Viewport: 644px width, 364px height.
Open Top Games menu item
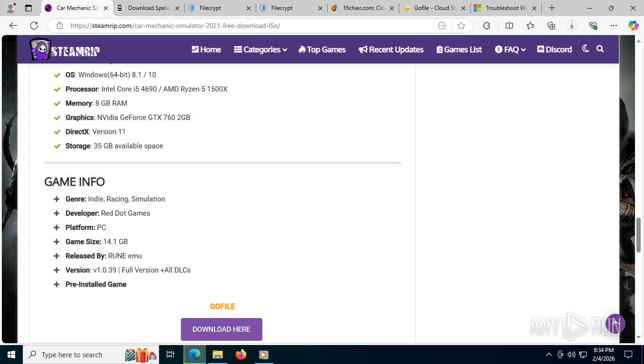[322, 49]
